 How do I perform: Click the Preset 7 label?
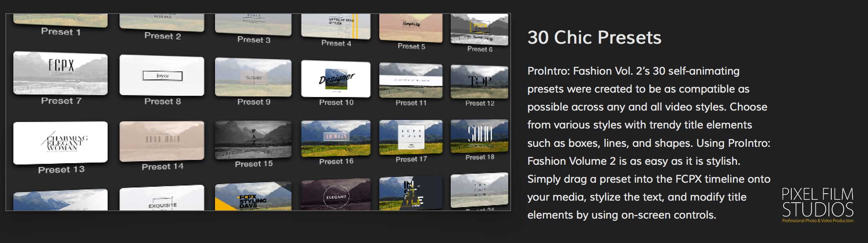point(61,101)
